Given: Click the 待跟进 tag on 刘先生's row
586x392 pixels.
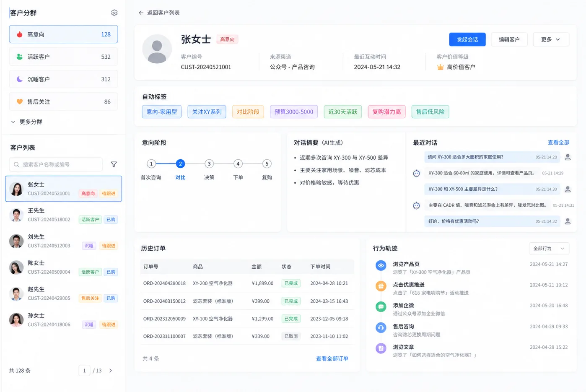Looking at the screenshot, I should pyautogui.click(x=109, y=246).
